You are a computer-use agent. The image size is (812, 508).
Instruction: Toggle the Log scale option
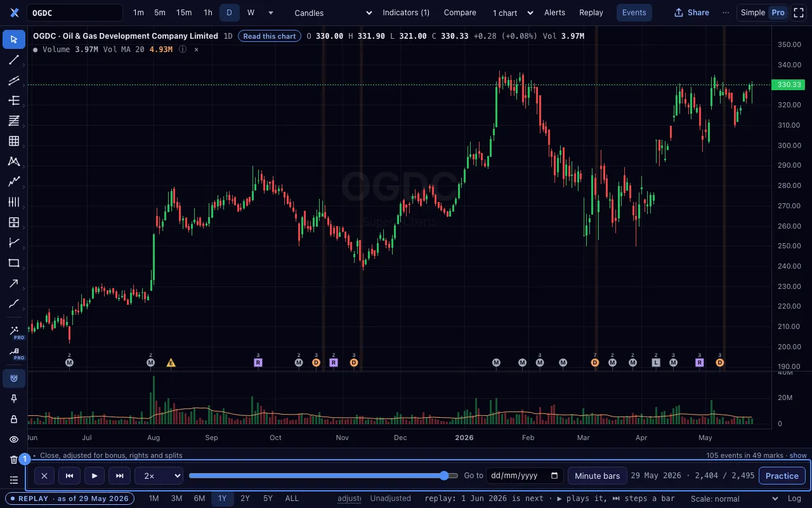[794, 498]
